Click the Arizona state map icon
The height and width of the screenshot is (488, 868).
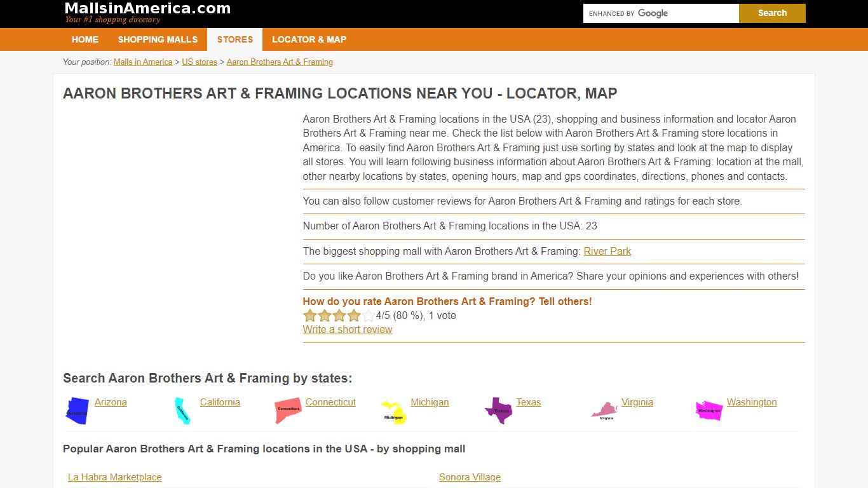point(78,410)
